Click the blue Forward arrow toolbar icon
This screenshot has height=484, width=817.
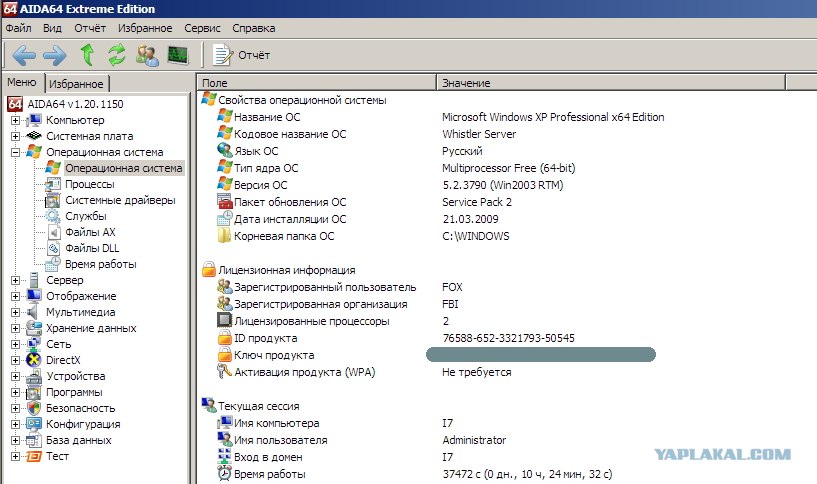point(55,55)
